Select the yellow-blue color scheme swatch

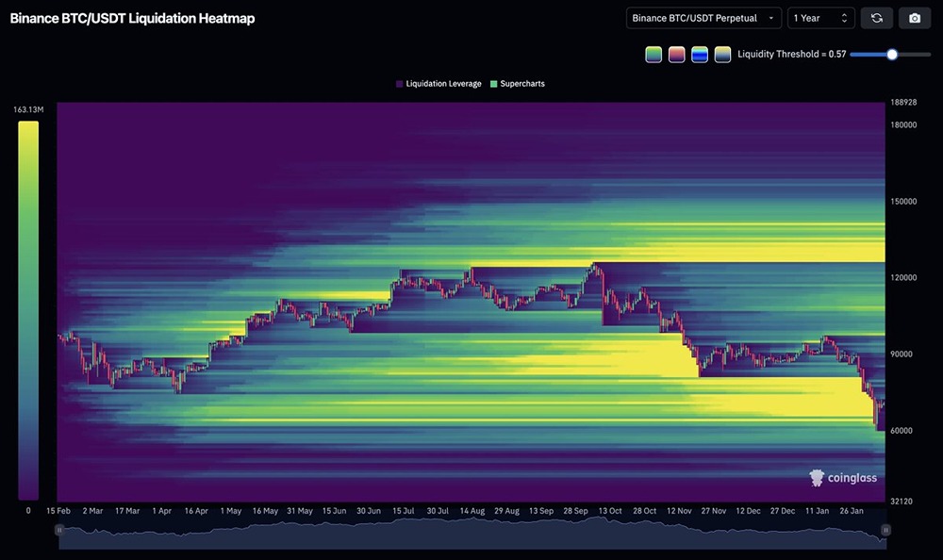pos(722,54)
